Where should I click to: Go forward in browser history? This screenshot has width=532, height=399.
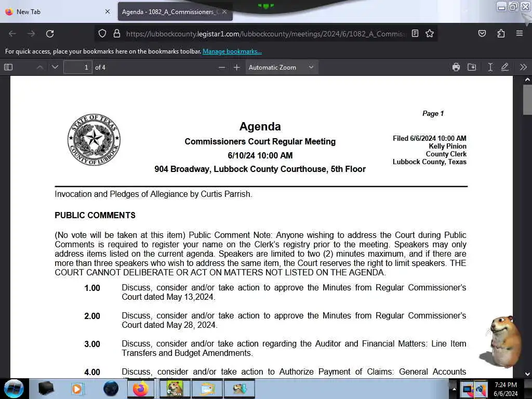pos(31,34)
